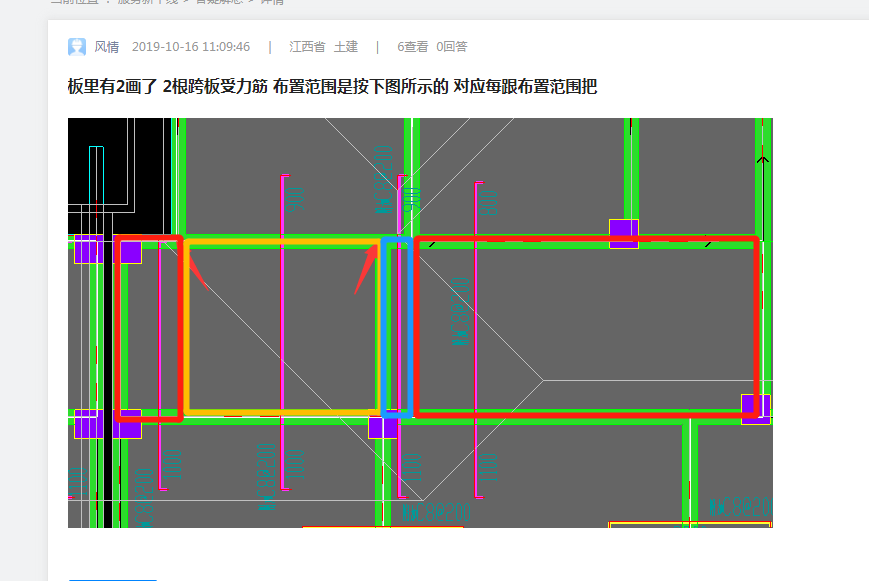Select the 土建 category label
Viewport: 869px width, 581px height.
[x=346, y=47]
